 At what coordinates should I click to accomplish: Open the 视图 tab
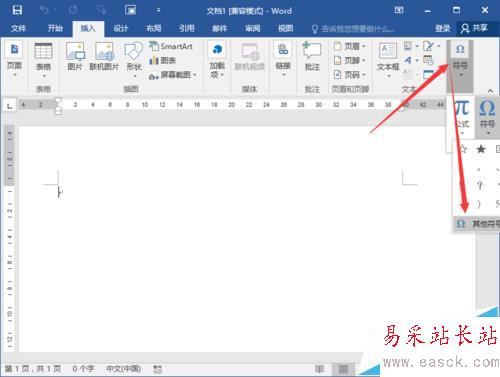286,28
